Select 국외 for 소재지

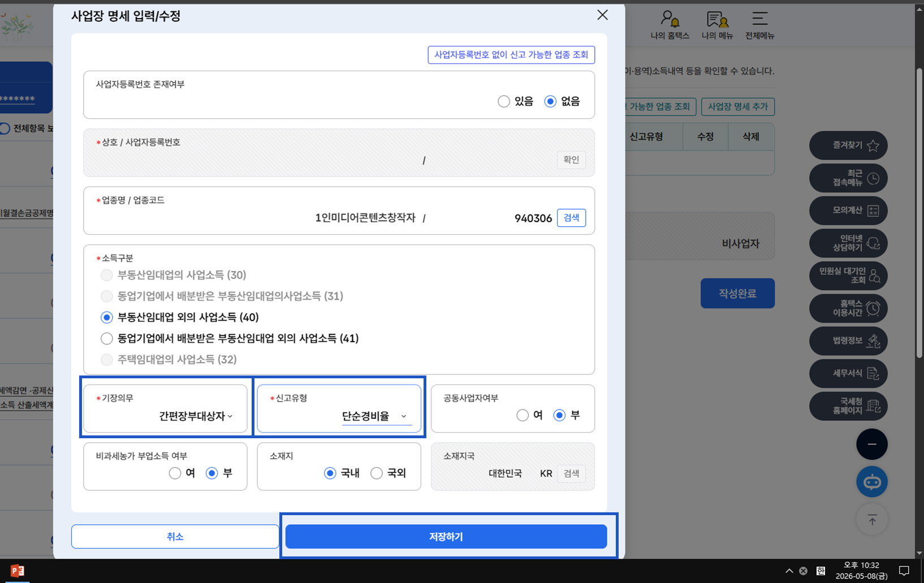376,473
